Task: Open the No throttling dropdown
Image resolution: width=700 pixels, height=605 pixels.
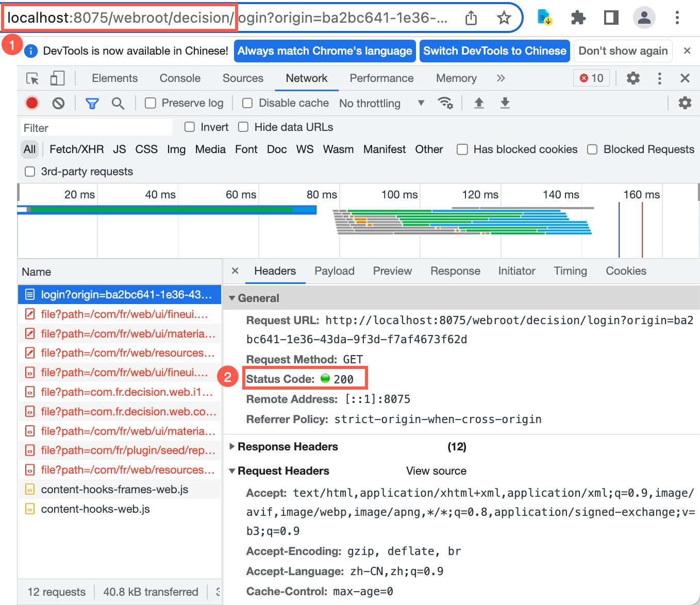Action: pyautogui.click(x=381, y=103)
